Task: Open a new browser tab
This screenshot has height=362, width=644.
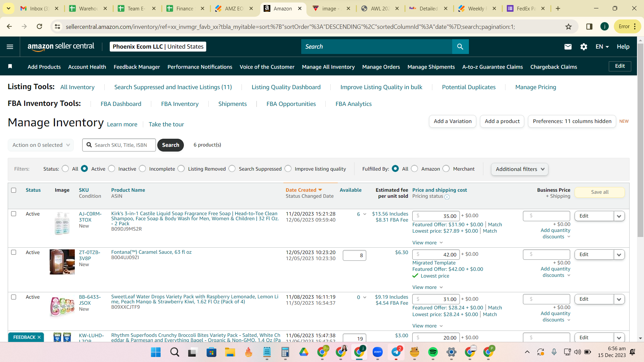Action: (558, 8)
